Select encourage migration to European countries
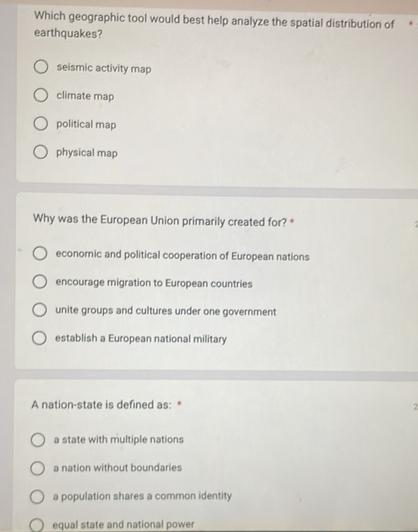This screenshot has height=532, width=418. [39, 282]
